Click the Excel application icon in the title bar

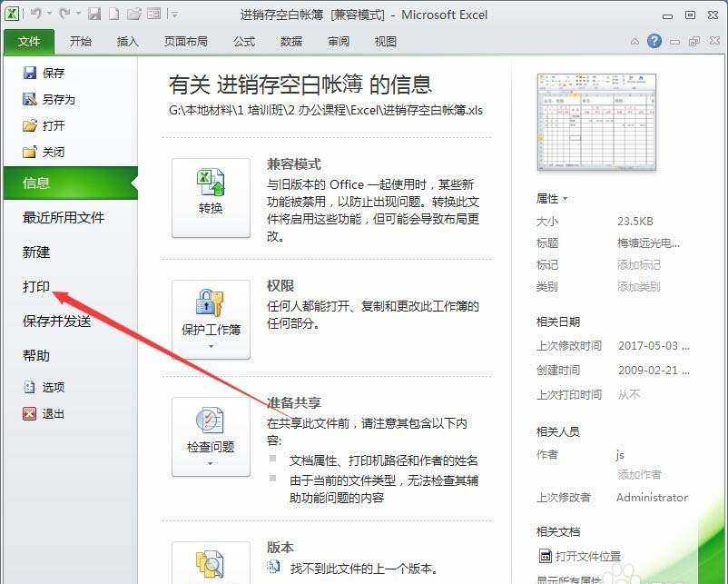[12, 14]
